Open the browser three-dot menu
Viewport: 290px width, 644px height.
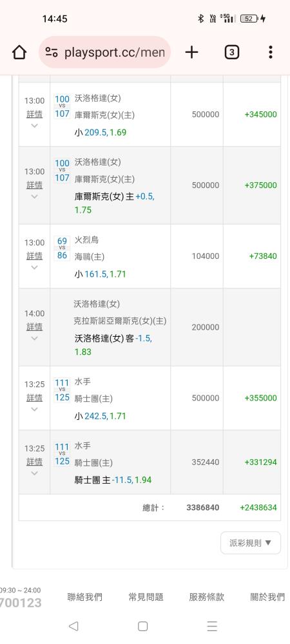click(270, 52)
